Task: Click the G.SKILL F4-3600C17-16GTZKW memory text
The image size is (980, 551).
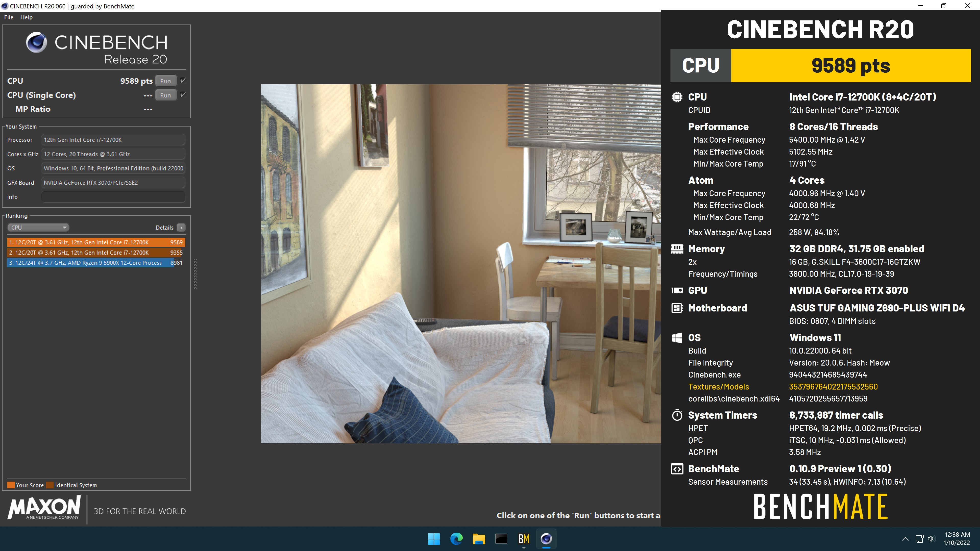Action: [x=854, y=262]
